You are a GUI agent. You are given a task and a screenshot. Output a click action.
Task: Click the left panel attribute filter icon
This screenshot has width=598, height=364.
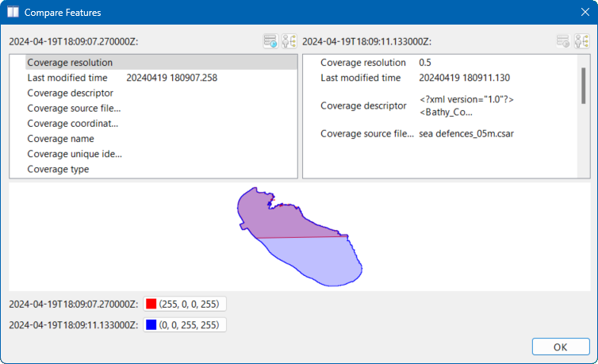pyautogui.click(x=271, y=41)
